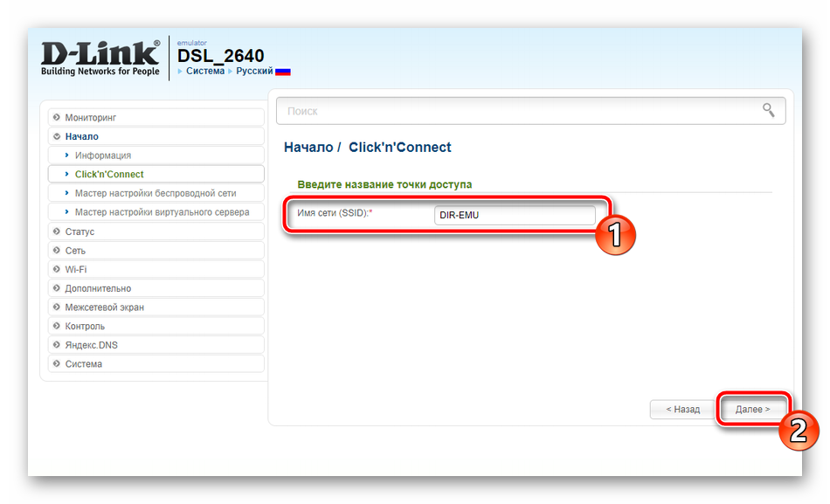Expand the Яндекс.DNS section arrow

(57, 345)
